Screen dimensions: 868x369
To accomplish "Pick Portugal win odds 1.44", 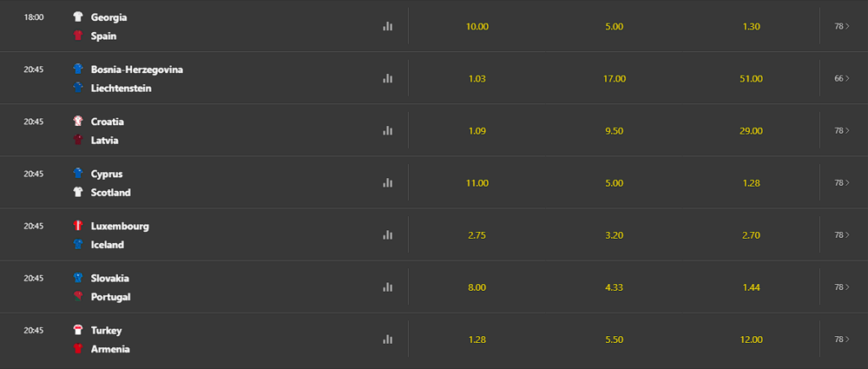I will tap(752, 287).
